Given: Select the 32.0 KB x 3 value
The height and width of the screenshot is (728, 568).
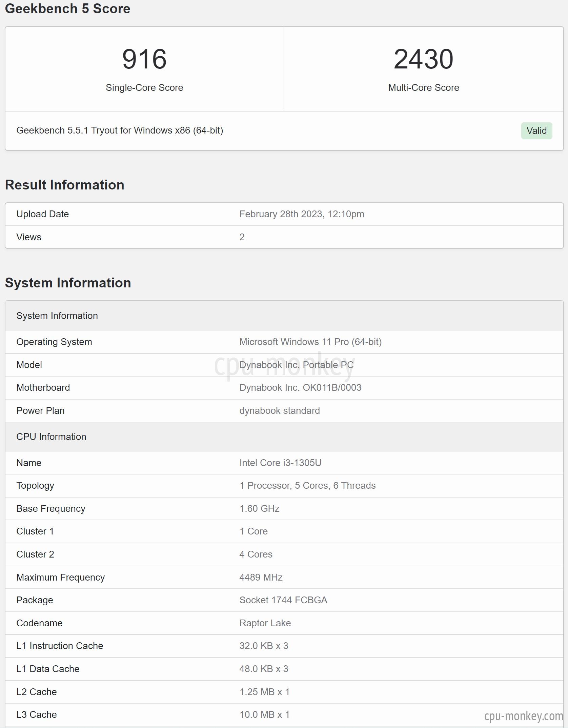Looking at the screenshot, I should (264, 646).
